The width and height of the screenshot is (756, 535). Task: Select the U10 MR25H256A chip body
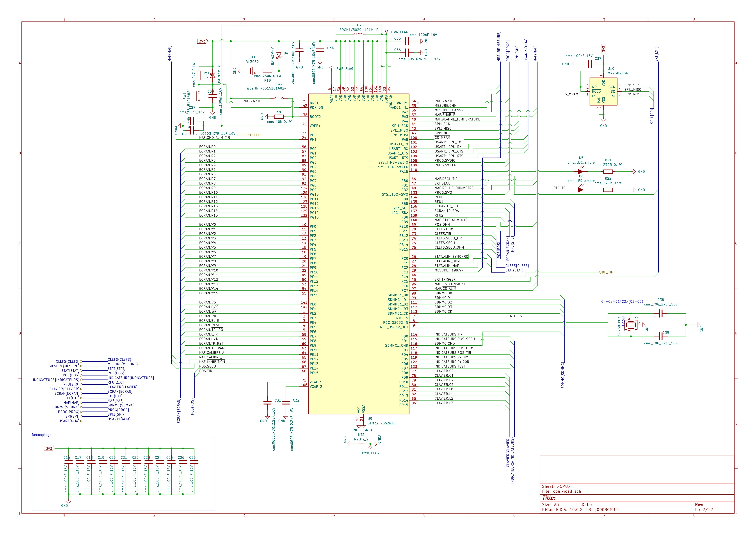(x=603, y=92)
